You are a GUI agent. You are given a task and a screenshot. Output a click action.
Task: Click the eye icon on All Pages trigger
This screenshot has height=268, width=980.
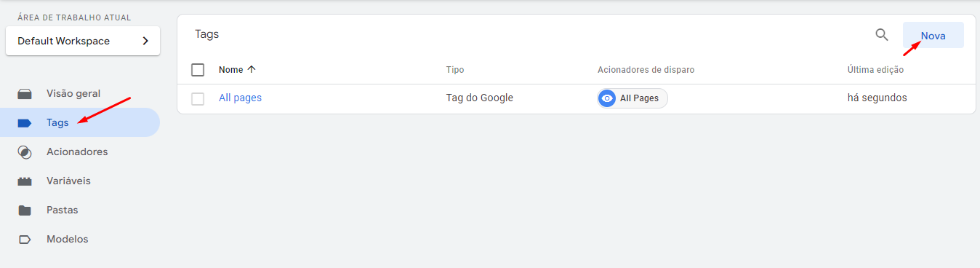[607, 98]
